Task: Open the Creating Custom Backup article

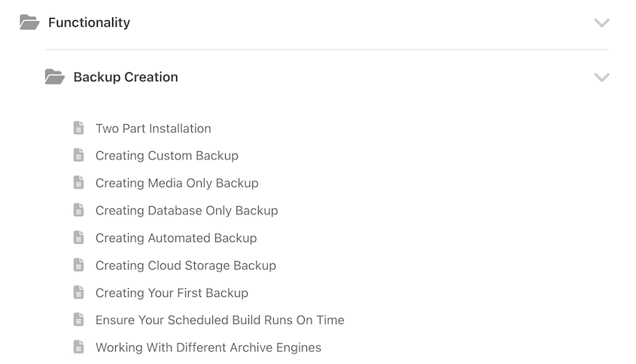Action: pyautogui.click(x=167, y=156)
